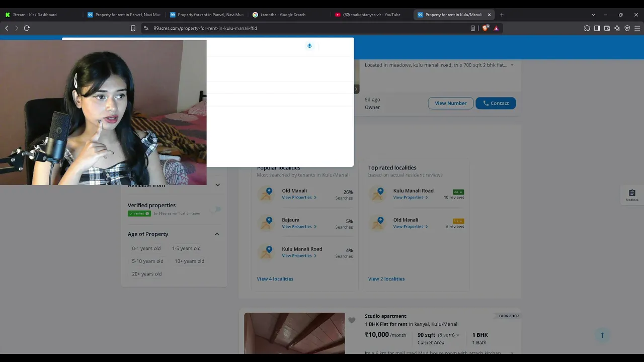Select the 5-10 years old filter
This screenshot has width=644, height=362.
pos(147,261)
